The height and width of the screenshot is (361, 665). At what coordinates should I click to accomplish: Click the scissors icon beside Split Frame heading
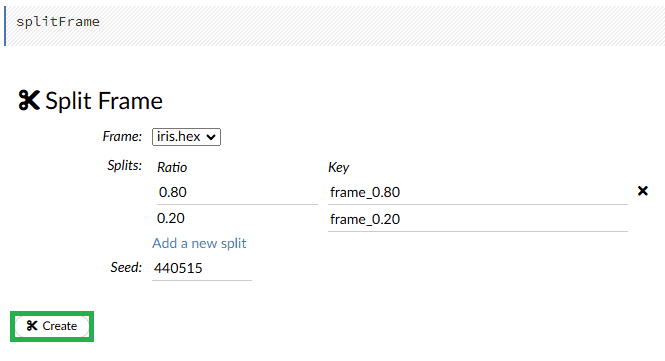(x=29, y=101)
